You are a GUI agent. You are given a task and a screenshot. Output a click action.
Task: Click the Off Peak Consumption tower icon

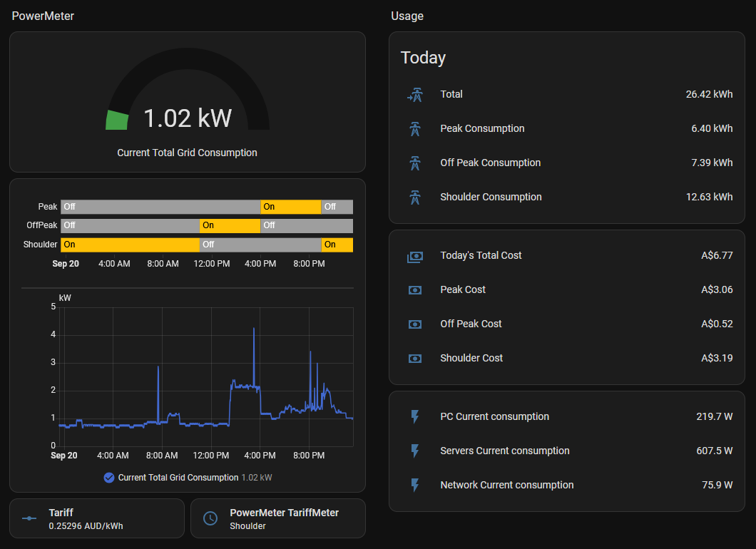(x=414, y=163)
